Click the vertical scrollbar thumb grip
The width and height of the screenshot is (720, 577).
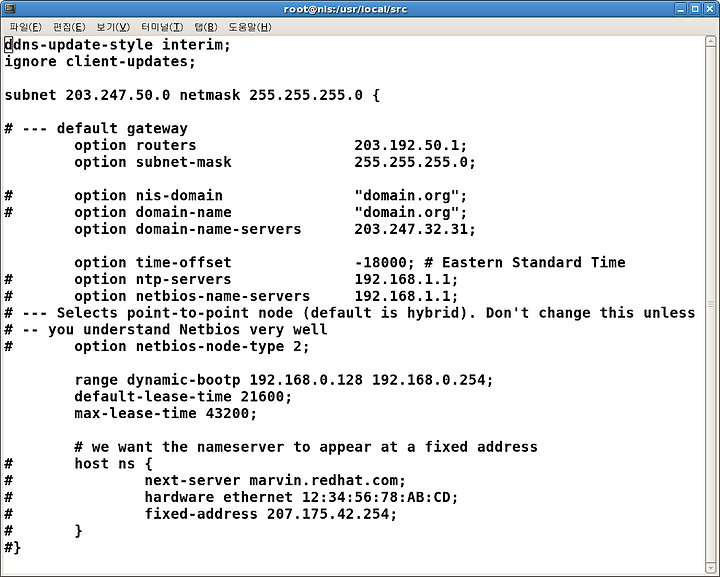[710, 304]
